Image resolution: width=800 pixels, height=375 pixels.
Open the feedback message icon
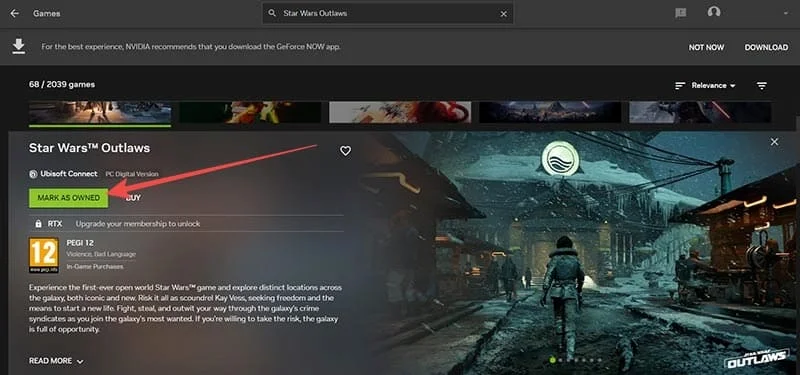pyautogui.click(x=680, y=13)
